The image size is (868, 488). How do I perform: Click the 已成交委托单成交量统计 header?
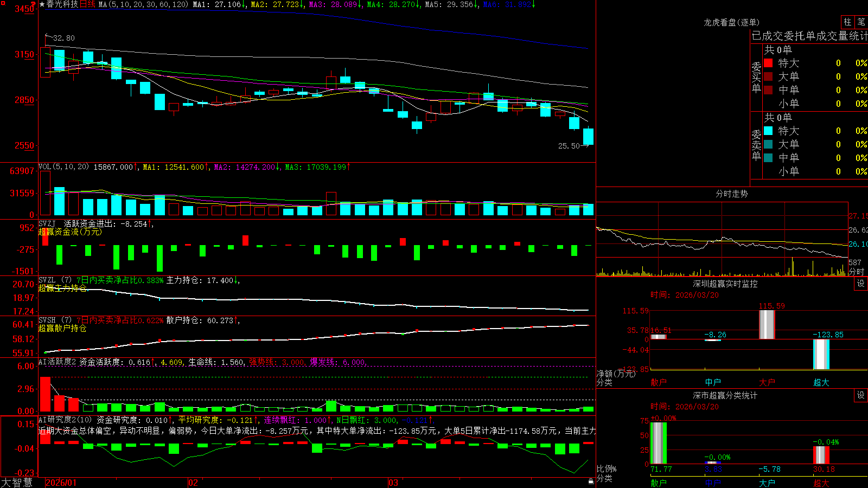coord(809,36)
